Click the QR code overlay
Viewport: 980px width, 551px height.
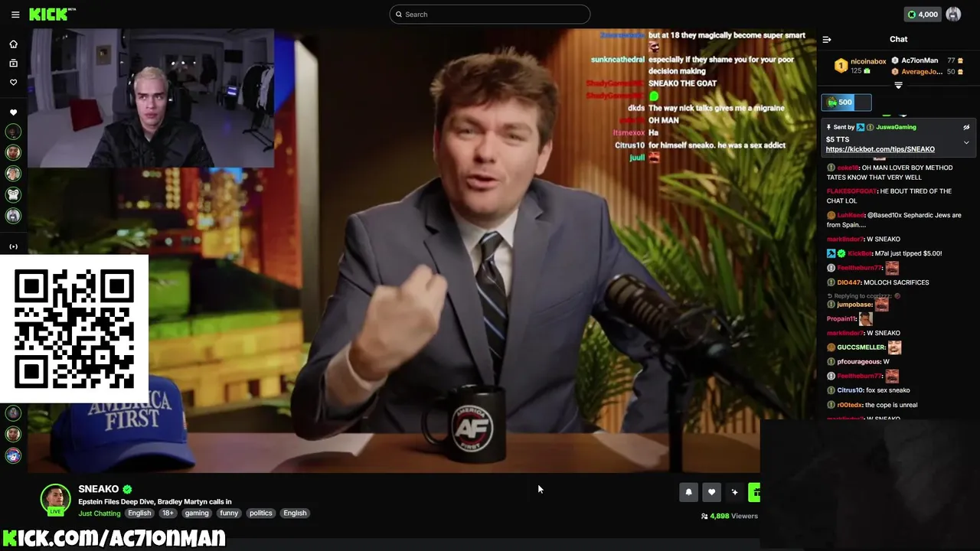click(74, 329)
